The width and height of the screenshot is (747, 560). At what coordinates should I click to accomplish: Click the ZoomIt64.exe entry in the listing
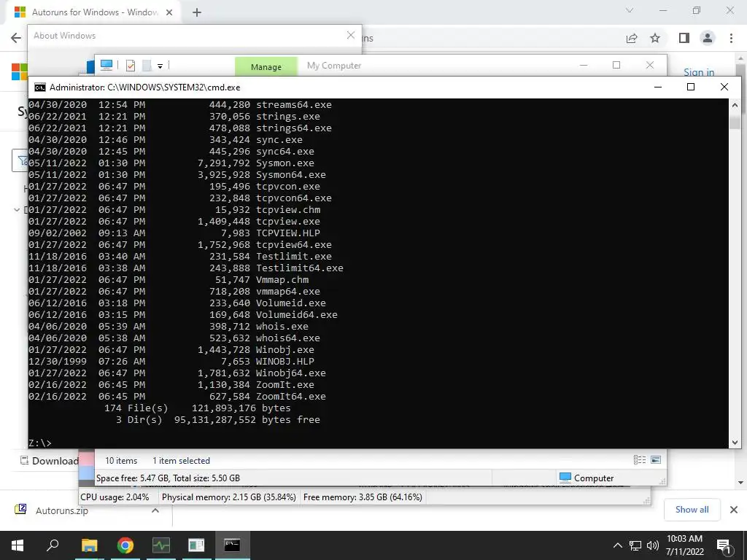point(290,396)
